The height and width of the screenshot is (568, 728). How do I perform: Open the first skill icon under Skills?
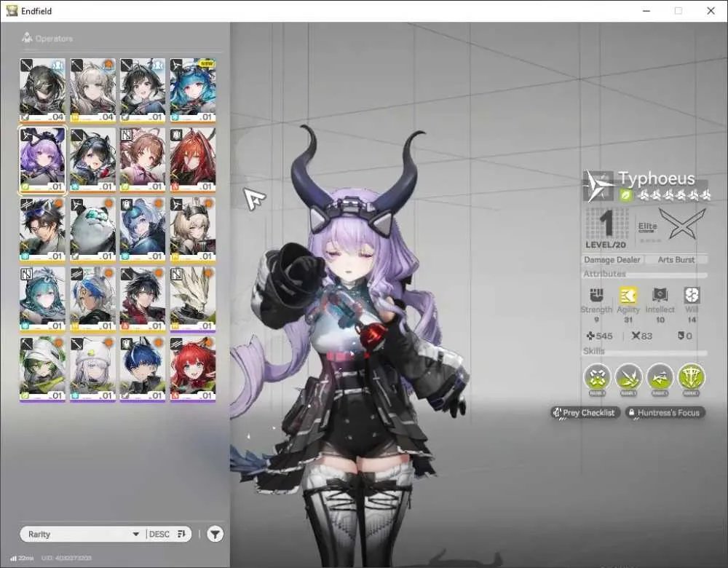click(597, 378)
